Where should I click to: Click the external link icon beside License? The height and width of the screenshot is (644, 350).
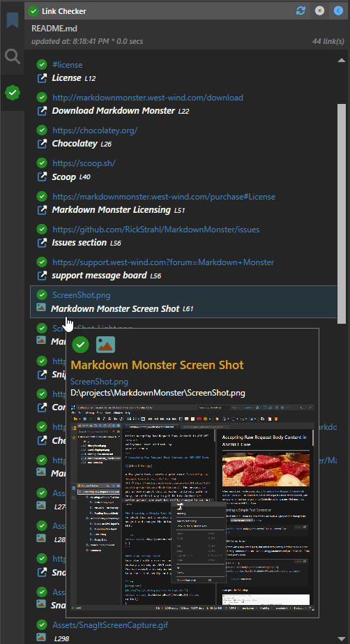[42, 78]
